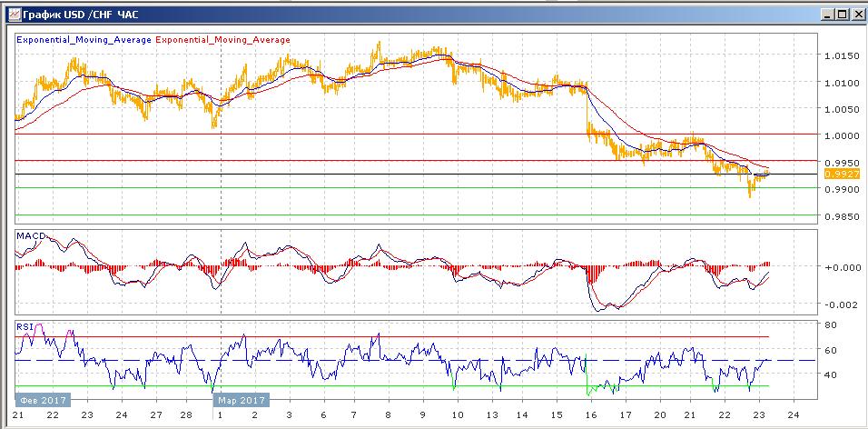Select the MACD indicator panel label
Viewport: 868px width, 429px height.
(30, 236)
